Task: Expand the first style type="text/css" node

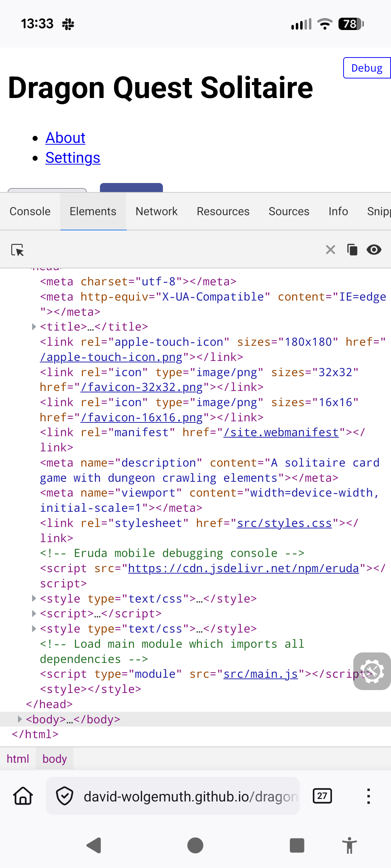Action: 34,599
